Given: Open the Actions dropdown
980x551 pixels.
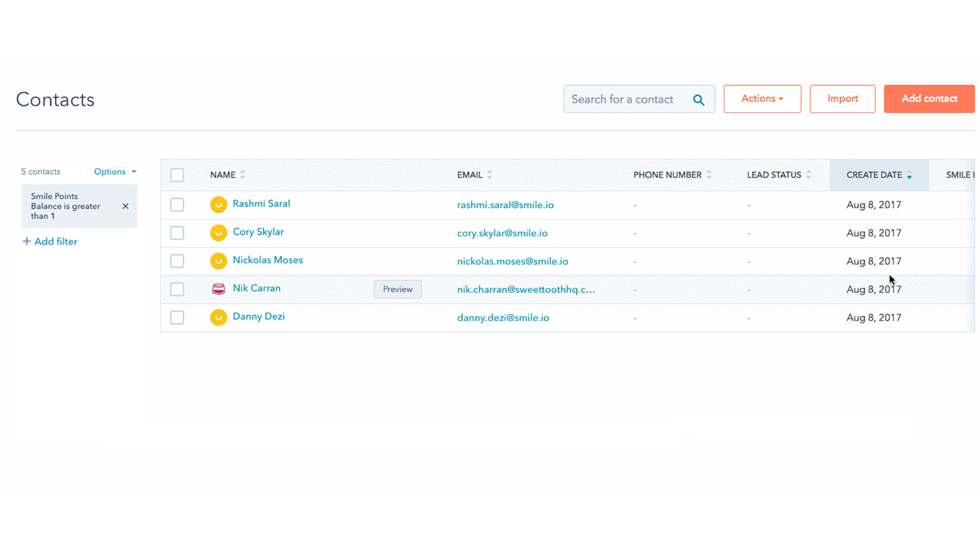Looking at the screenshot, I should click(762, 99).
